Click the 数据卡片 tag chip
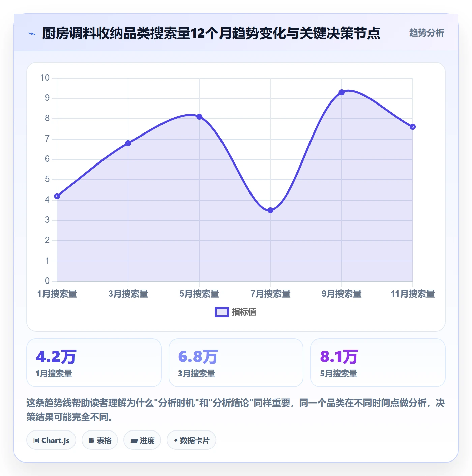The image size is (472, 476). (191, 440)
